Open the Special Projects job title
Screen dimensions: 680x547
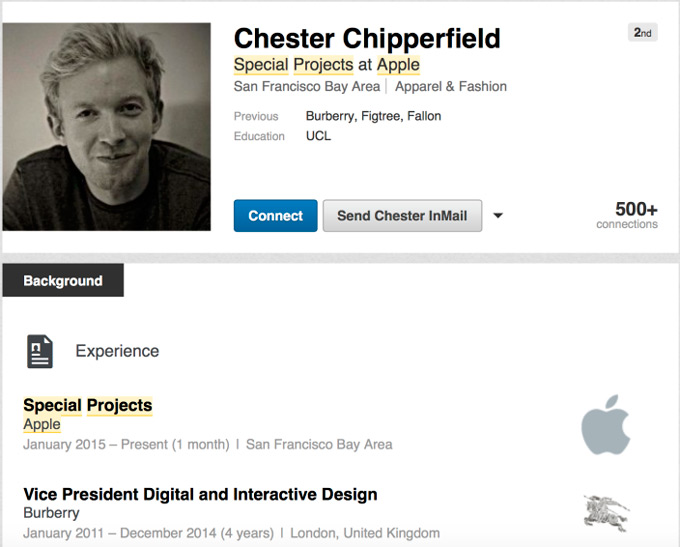click(88, 405)
